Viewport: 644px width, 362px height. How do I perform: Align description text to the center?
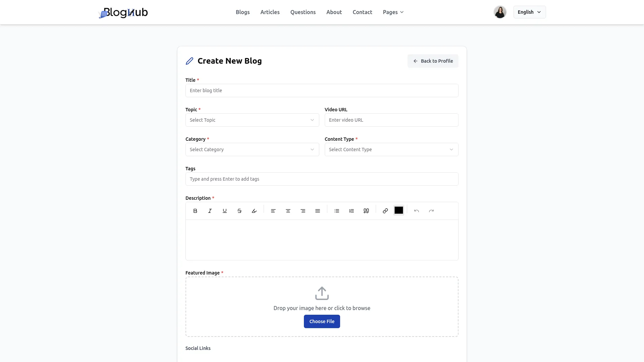(288, 211)
